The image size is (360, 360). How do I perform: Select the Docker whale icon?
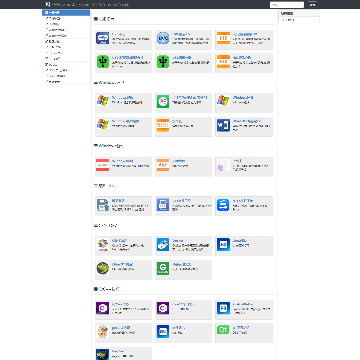point(163,244)
